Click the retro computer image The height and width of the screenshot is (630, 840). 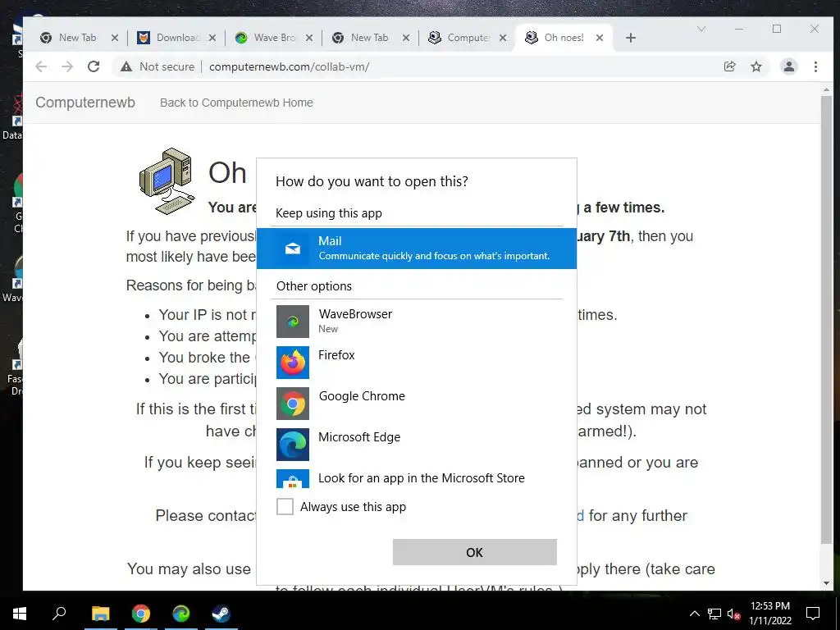[x=166, y=181]
